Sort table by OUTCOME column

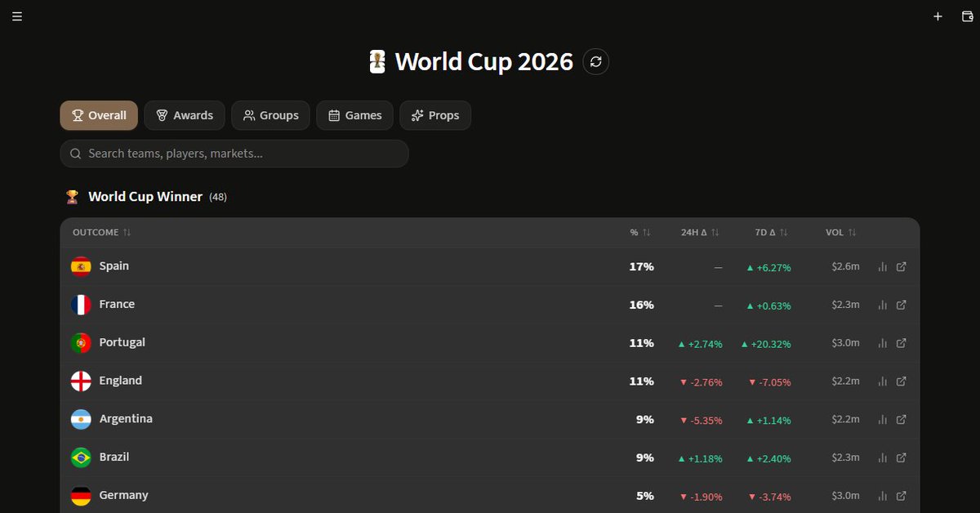coord(102,233)
